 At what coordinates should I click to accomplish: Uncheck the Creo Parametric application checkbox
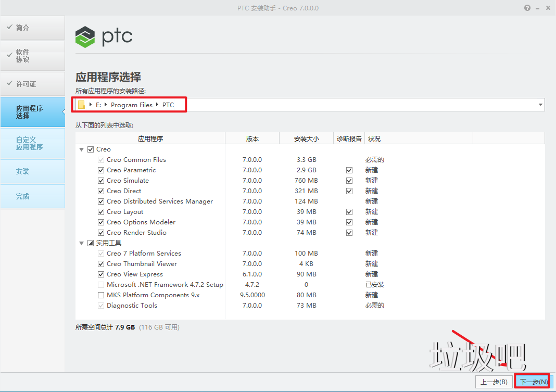(x=101, y=170)
